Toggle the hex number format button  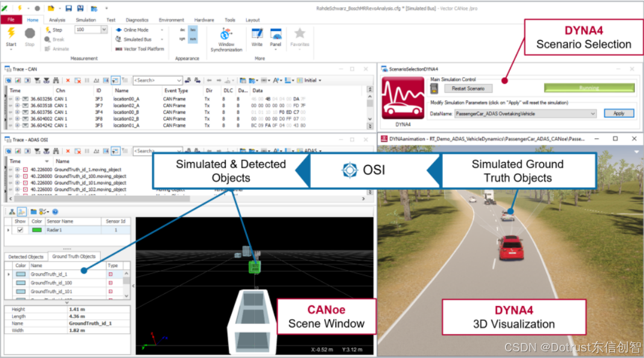193,30
